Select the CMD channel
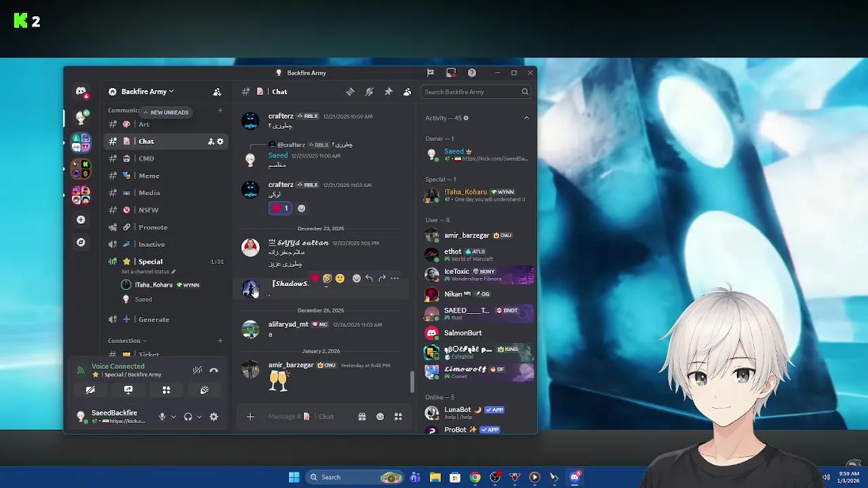 tap(166, 159)
